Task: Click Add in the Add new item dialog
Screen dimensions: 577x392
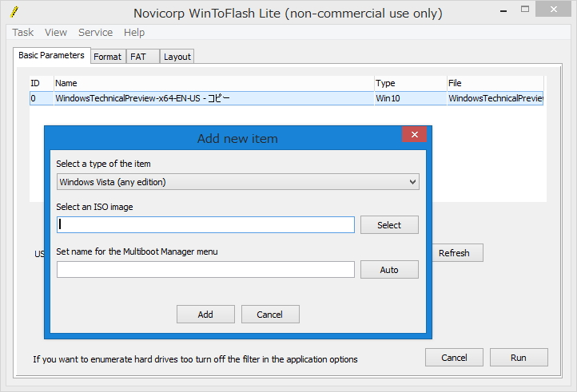Action: coord(205,315)
